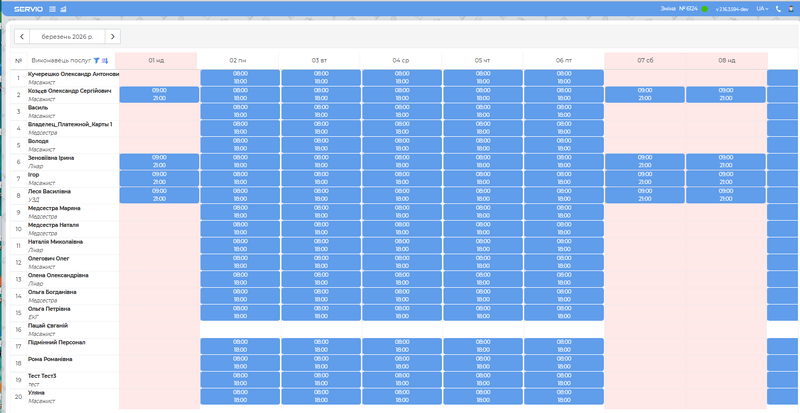This screenshot has width=800, height=413.
Task: Click the 02 пн column header
Action: pyautogui.click(x=238, y=60)
